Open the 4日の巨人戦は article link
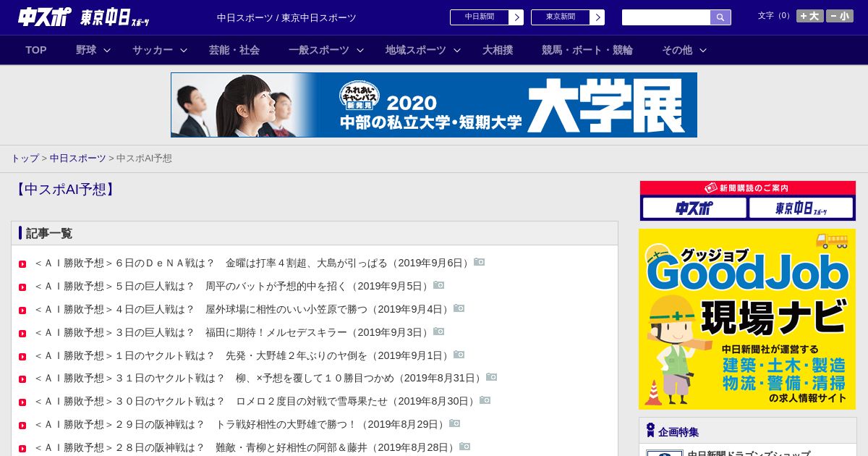This screenshot has width=868, height=456. pos(243,309)
